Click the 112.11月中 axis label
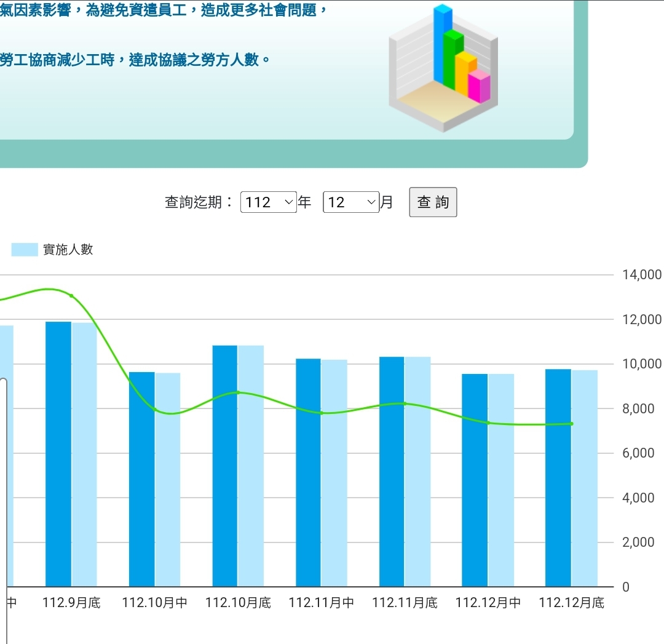Screen dimensions: 664x644 (x=322, y=602)
